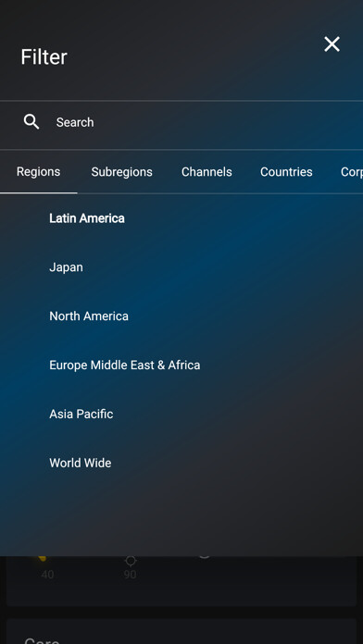
Task: Click the dimmed 90 value label
Action: [130, 575]
